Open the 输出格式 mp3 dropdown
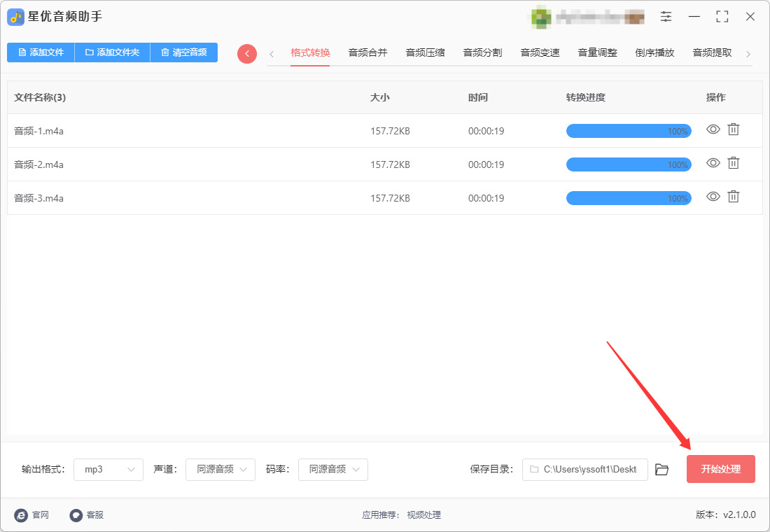Viewport: 770px width, 532px height. click(x=108, y=470)
